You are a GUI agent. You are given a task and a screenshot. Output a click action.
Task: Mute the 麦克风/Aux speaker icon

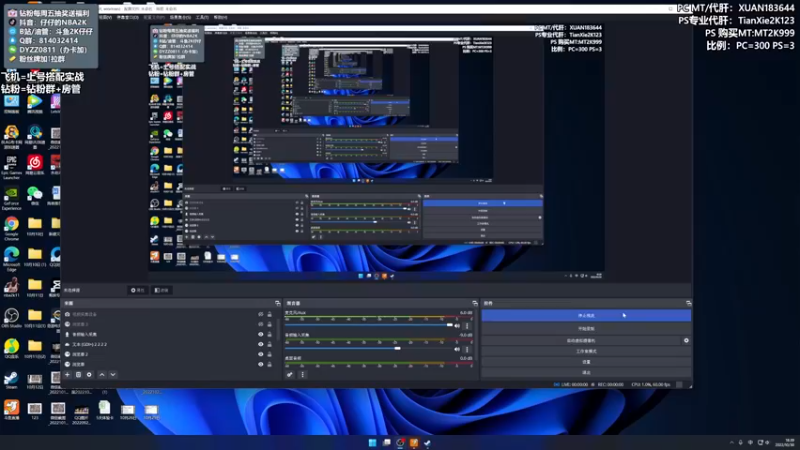pyautogui.click(x=457, y=326)
